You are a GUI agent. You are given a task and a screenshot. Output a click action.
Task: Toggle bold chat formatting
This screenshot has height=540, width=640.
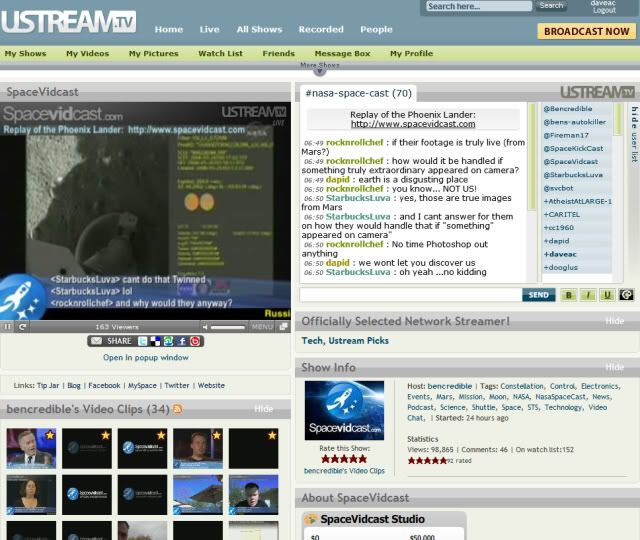(x=568, y=295)
